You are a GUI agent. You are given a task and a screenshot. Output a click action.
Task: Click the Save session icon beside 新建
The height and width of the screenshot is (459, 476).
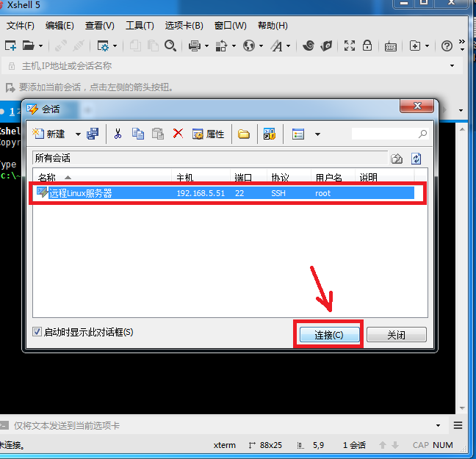93,134
